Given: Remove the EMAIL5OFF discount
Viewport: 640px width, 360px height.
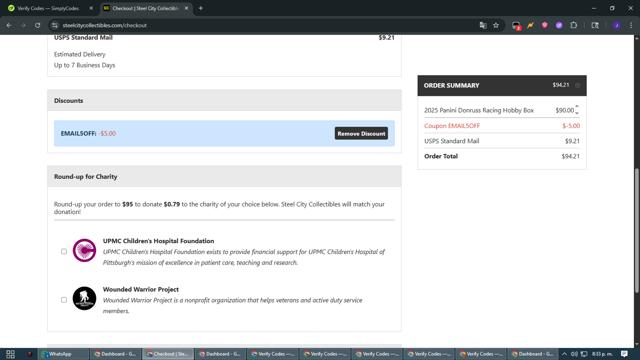Looking at the screenshot, I should (361, 133).
